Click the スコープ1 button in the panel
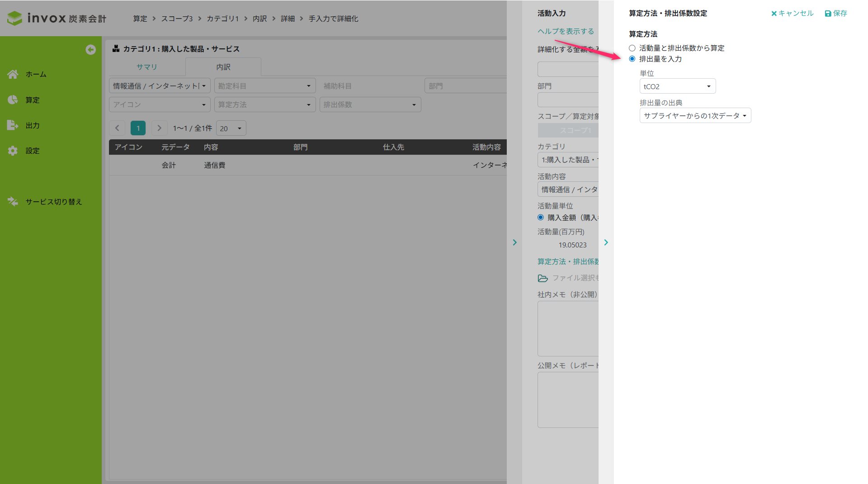Screen dimensions: 868x484 click(568, 130)
